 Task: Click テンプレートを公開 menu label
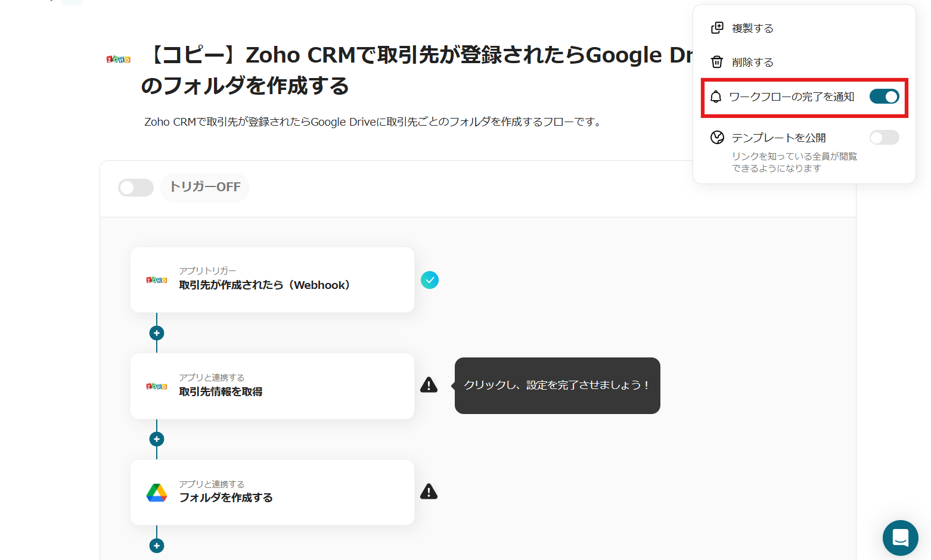pyautogui.click(x=779, y=138)
